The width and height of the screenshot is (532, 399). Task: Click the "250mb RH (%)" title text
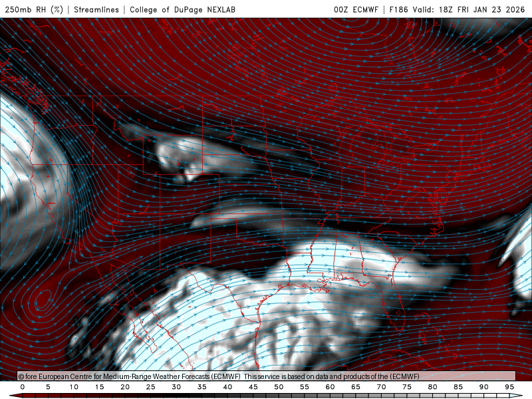coord(34,9)
